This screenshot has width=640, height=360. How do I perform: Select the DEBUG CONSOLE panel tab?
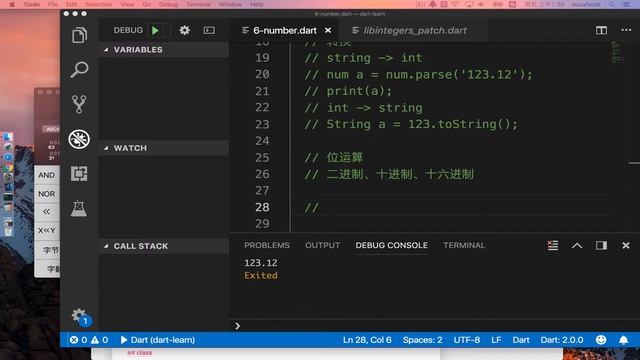pyautogui.click(x=391, y=245)
